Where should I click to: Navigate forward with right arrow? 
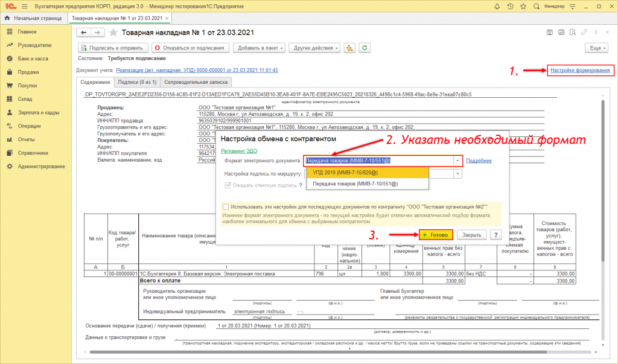pyautogui.click(x=98, y=33)
